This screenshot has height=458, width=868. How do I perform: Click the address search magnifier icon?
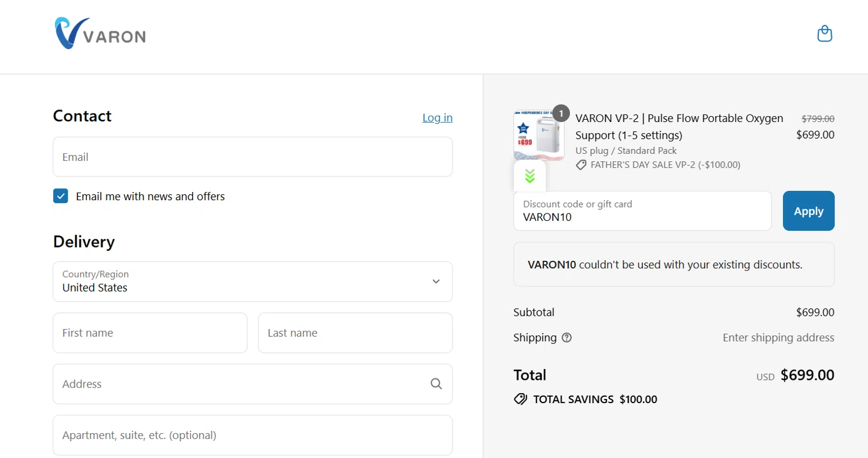coord(436,384)
